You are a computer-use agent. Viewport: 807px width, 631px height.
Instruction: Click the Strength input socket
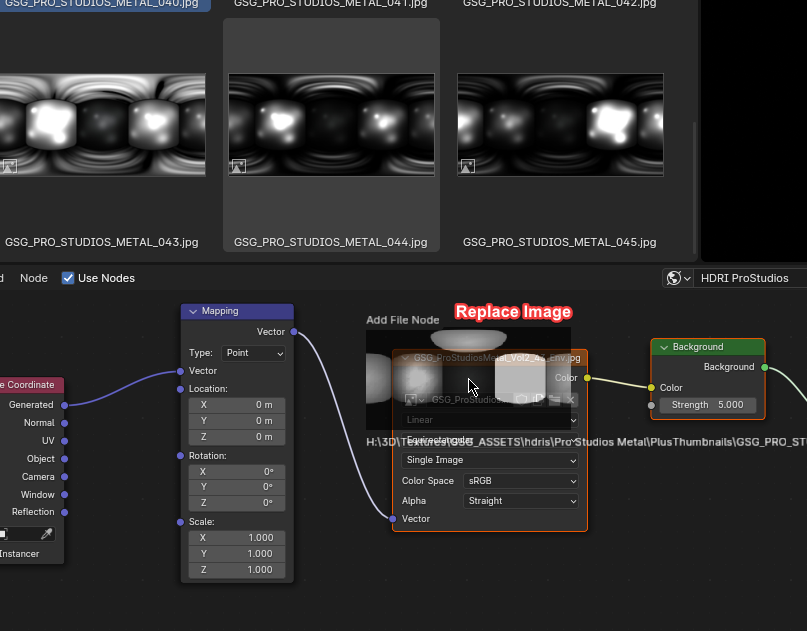point(652,406)
